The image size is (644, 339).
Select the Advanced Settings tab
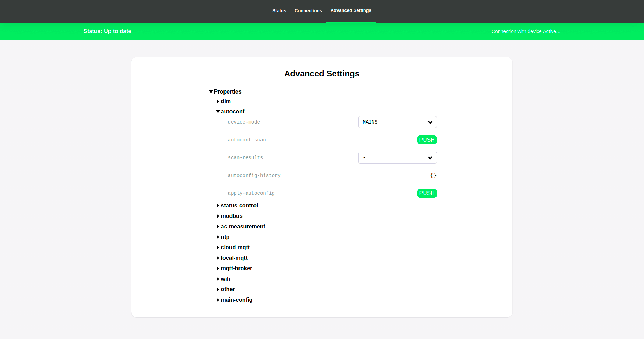tap(351, 10)
